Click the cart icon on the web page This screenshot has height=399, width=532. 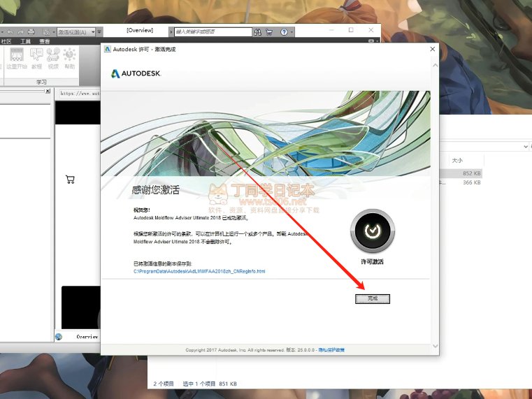pos(70,180)
